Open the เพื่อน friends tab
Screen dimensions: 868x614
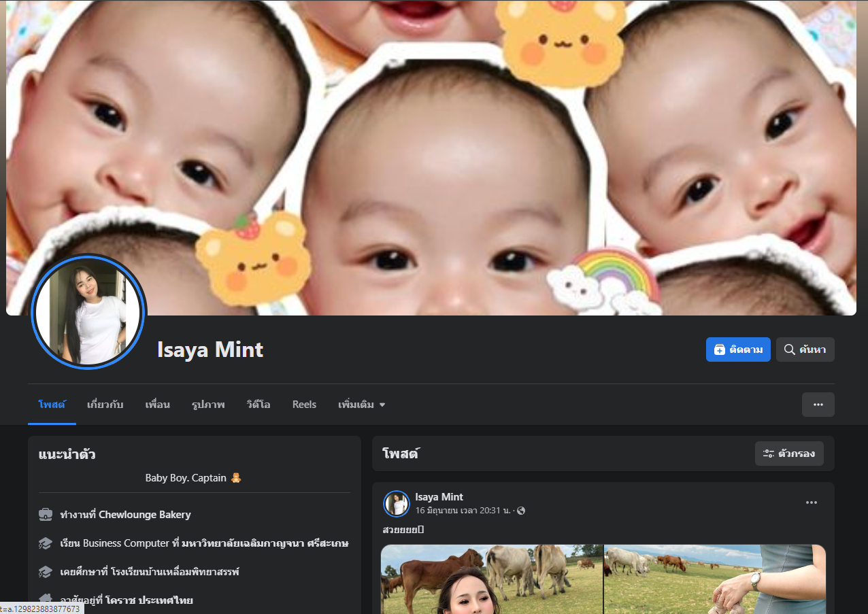pyautogui.click(x=158, y=405)
